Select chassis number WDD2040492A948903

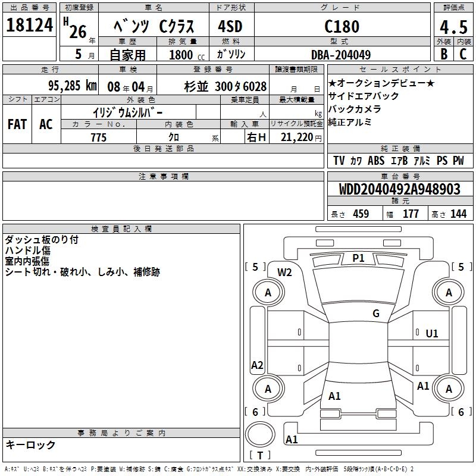399,189
